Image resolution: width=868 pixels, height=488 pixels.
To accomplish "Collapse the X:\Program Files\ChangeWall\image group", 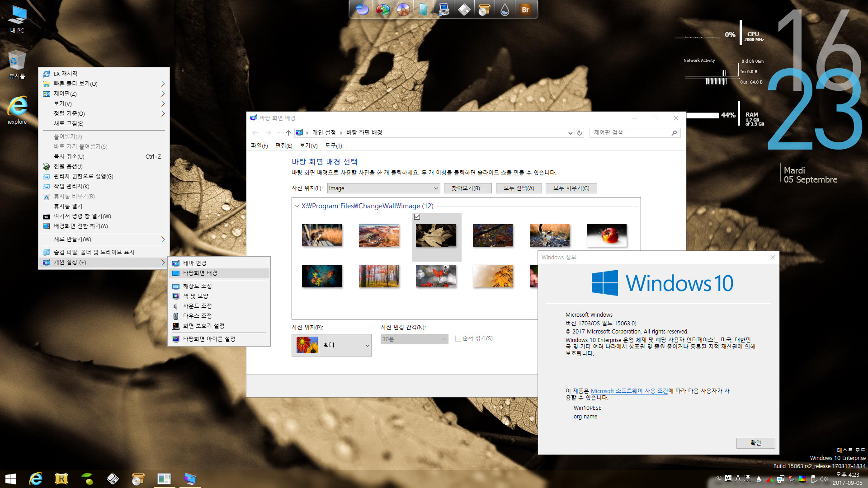I will [297, 206].
